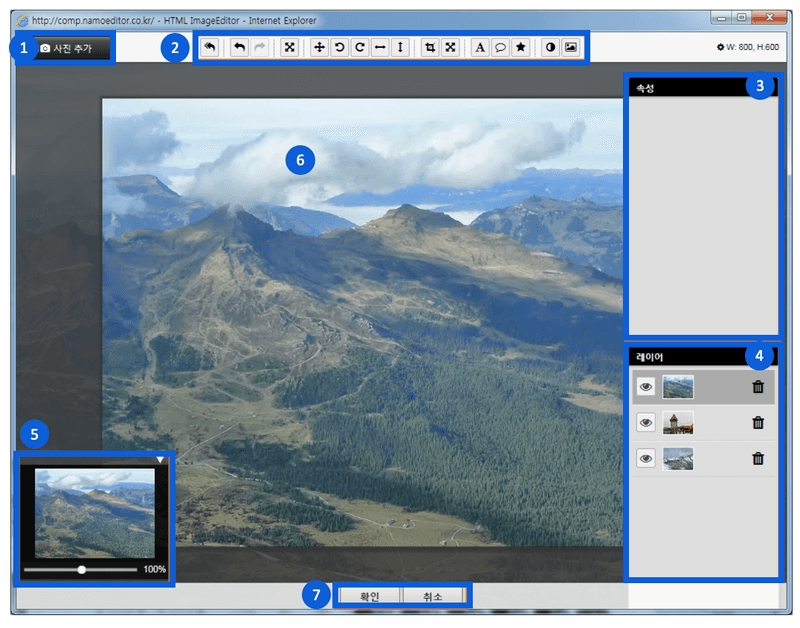Toggle visibility of the snowy layer
The height and width of the screenshot is (628, 800).
646,459
